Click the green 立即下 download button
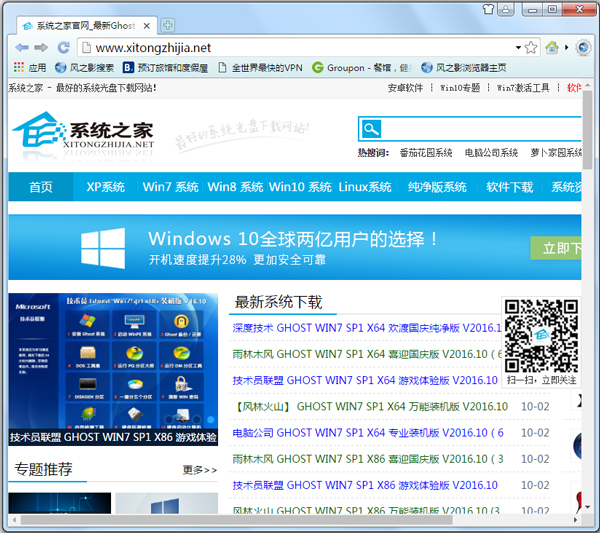The image size is (600, 533). coord(556,248)
